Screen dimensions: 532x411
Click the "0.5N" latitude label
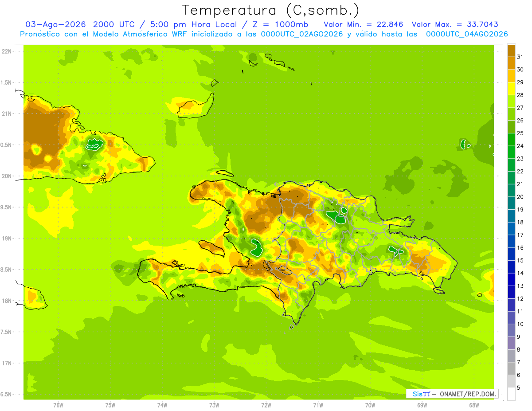6,145
